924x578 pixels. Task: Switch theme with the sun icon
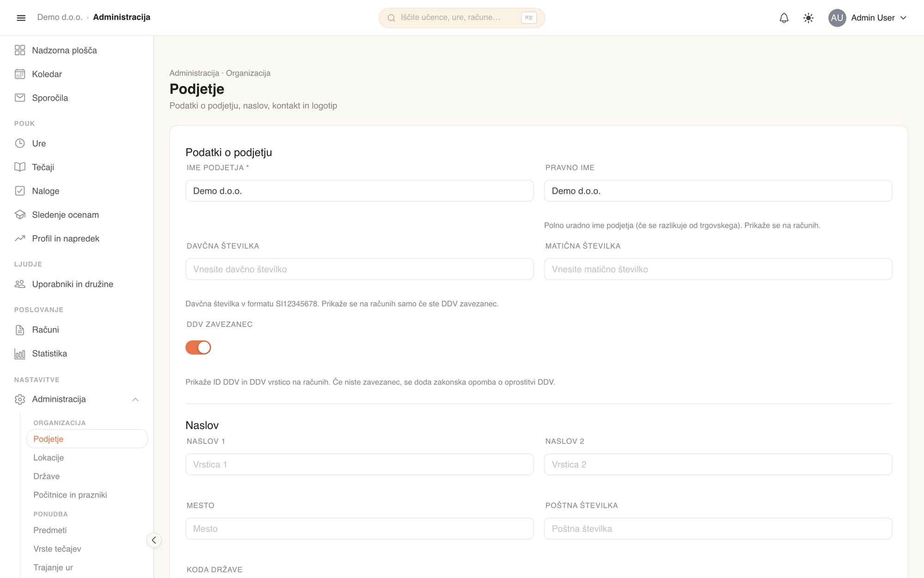pos(808,18)
